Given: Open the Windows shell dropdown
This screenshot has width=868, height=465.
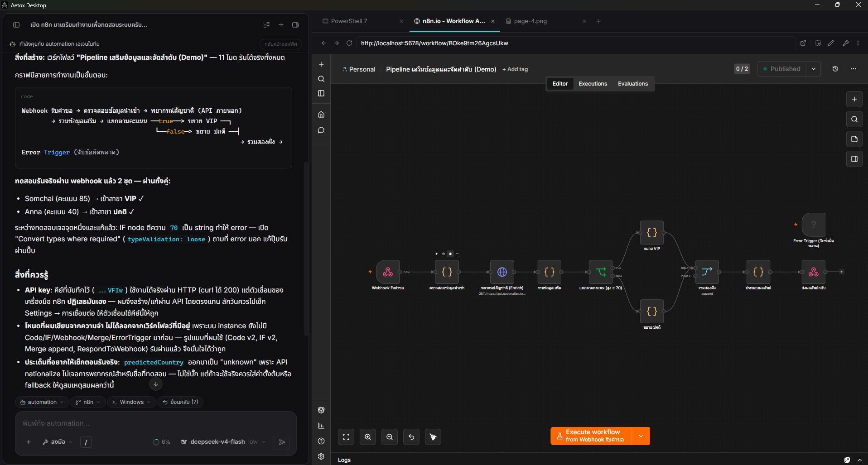Looking at the screenshot, I should pos(131,402).
